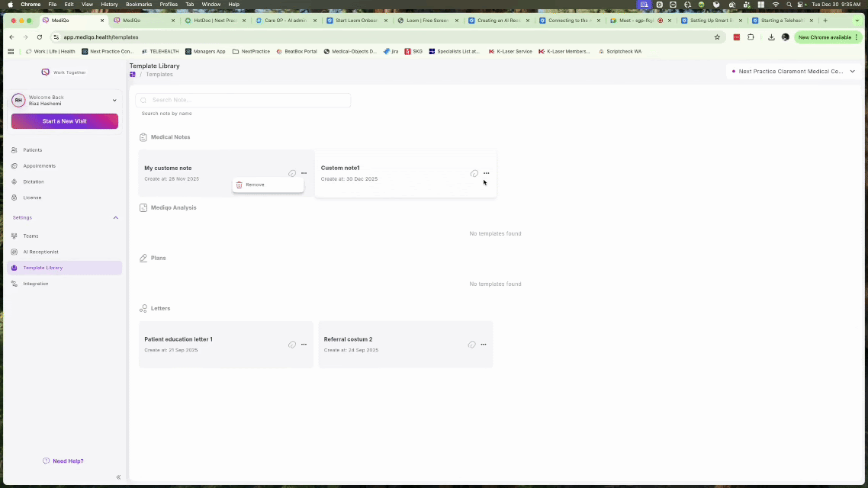This screenshot has height=488, width=868.
Task: Open the Managers App bookmark
Action: [x=205, y=51]
